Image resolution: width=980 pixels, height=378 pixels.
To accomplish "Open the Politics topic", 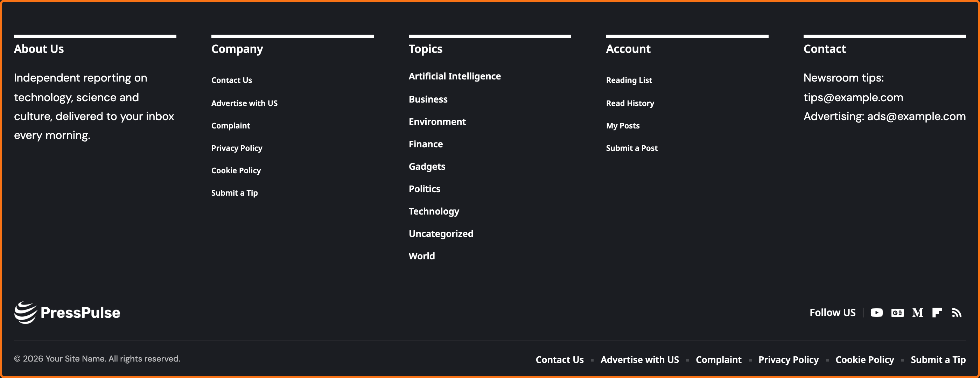I will (425, 189).
